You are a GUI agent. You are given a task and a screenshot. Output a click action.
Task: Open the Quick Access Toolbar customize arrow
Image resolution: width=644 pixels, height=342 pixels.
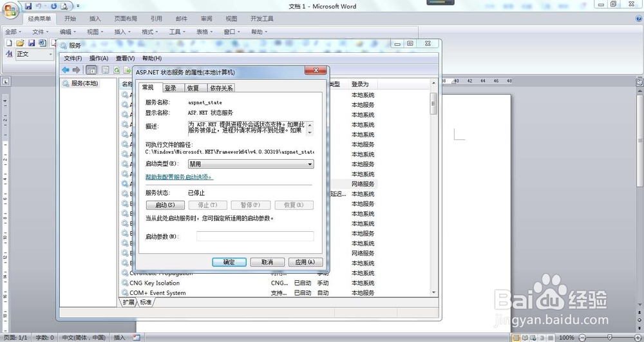(78, 6)
